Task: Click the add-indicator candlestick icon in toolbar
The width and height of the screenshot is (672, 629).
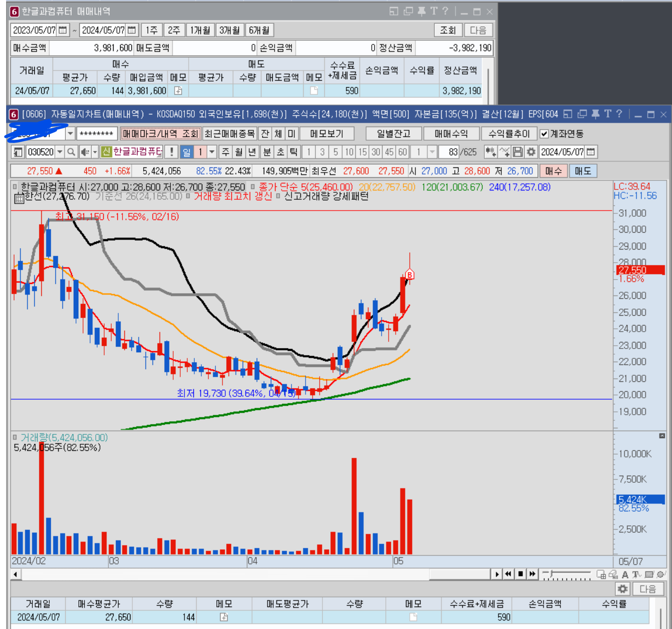Action: pos(491,152)
